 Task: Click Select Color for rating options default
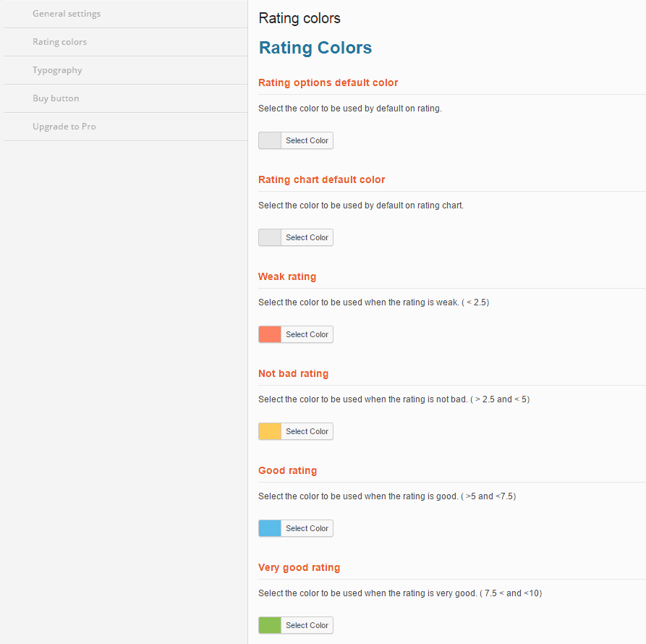(307, 140)
